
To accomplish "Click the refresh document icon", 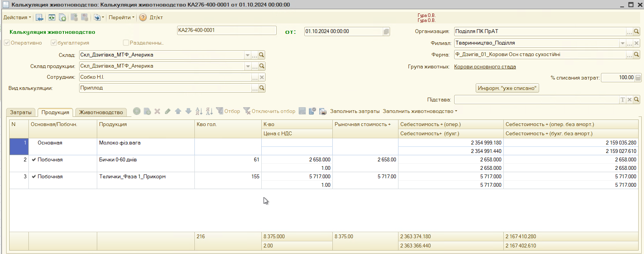I will [x=51, y=18].
